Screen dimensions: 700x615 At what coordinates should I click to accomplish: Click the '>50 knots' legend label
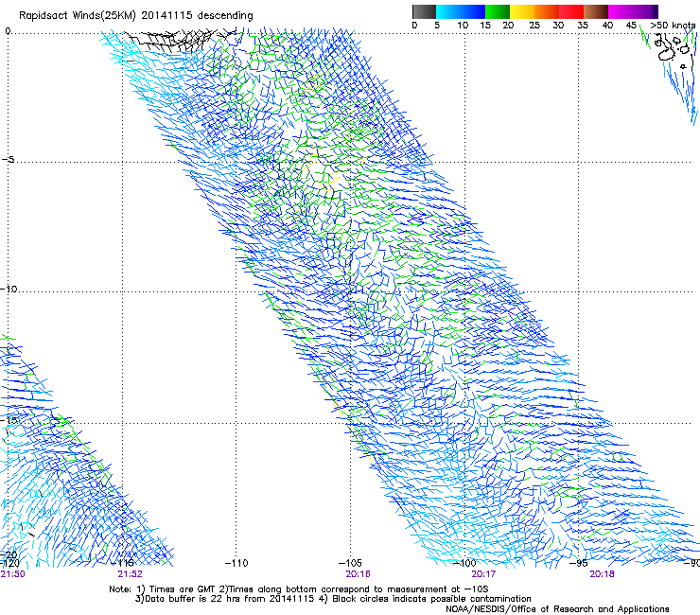673,26
